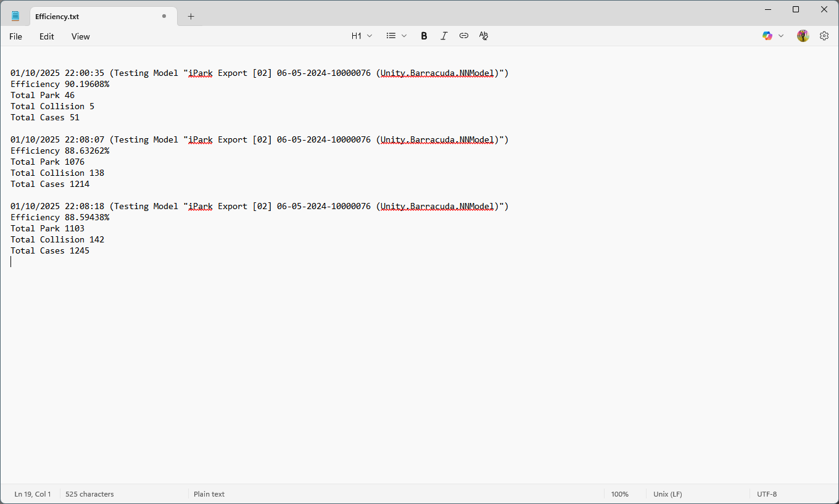Toggle bold formatting
The width and height of the screenshot is (839, 504).
click(x=424, y=36)
